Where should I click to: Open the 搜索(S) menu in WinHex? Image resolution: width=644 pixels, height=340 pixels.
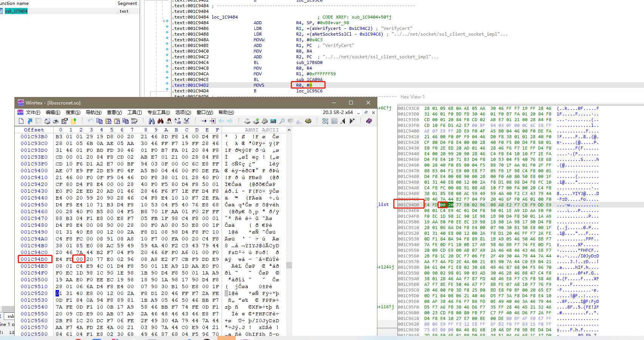73,112
